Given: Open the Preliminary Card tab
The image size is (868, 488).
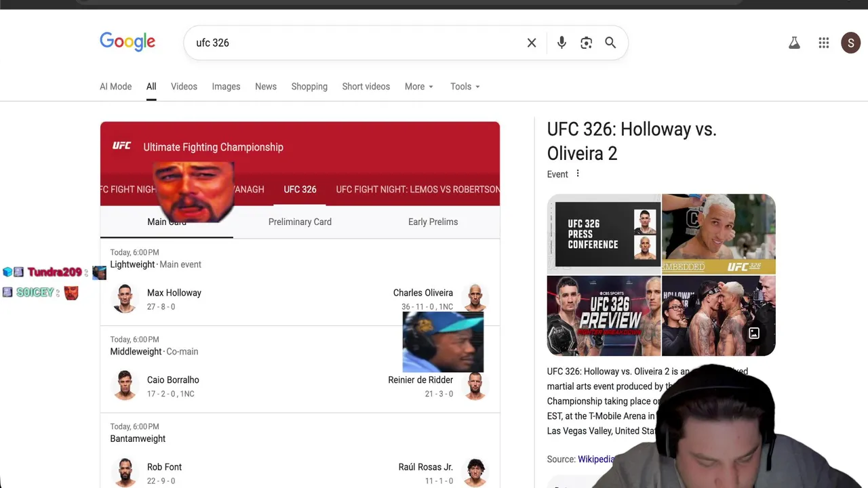Looking at the screenshot, I should tap(300, 222).
